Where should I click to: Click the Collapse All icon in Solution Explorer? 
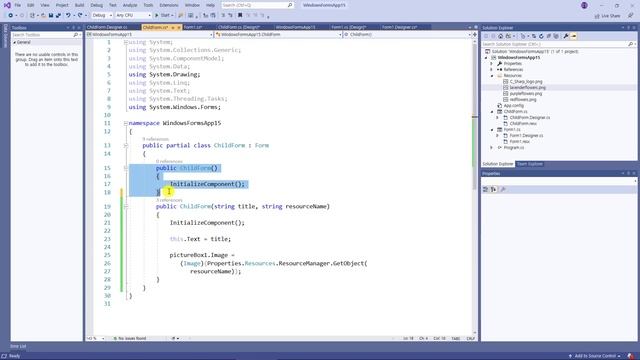click(549, 36)
